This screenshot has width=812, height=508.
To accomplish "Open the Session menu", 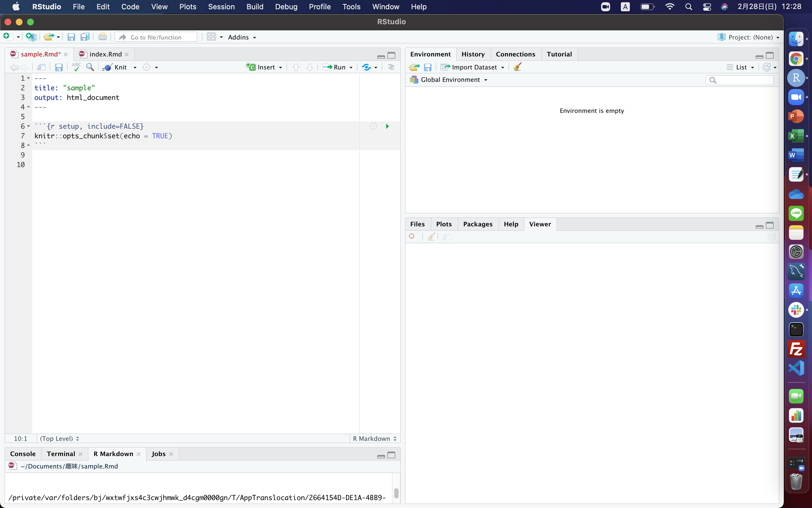I will 221,7.
